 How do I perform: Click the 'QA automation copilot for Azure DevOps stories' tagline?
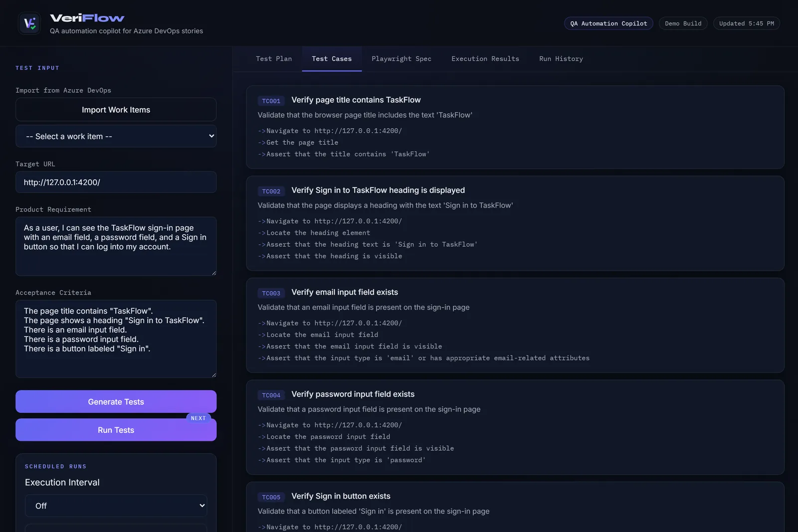click(x=126, y=31)
